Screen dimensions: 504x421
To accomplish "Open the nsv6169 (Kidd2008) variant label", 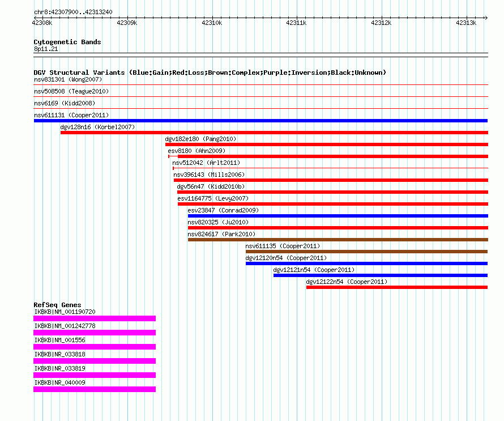I will pos(65,103).
